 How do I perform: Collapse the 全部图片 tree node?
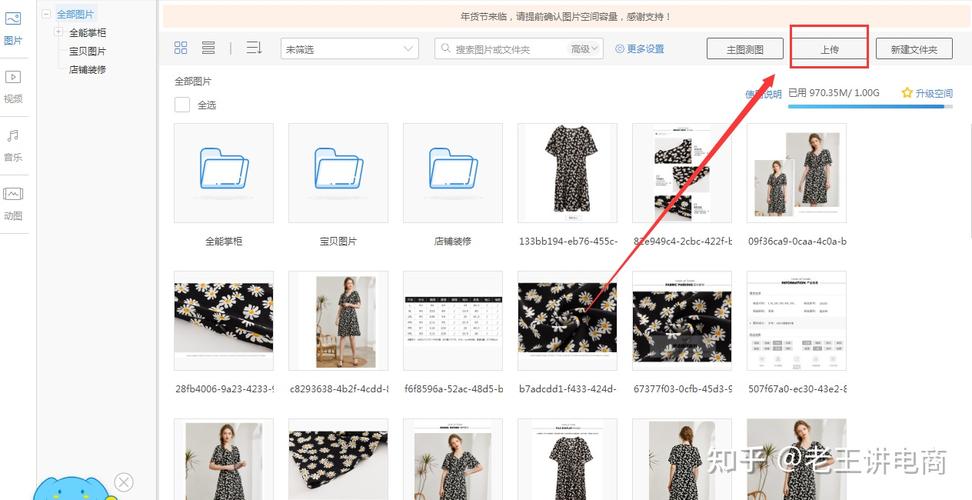(46, 14)
